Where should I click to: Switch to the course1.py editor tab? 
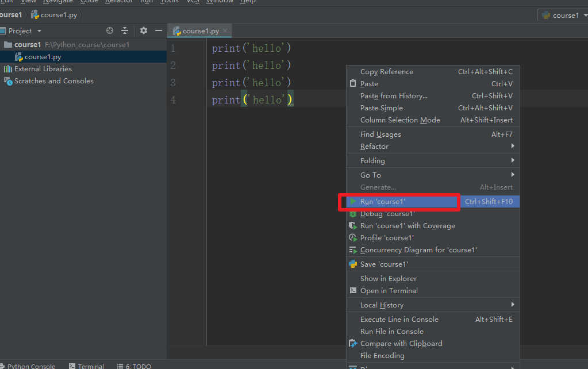click(x=199, y=31)
